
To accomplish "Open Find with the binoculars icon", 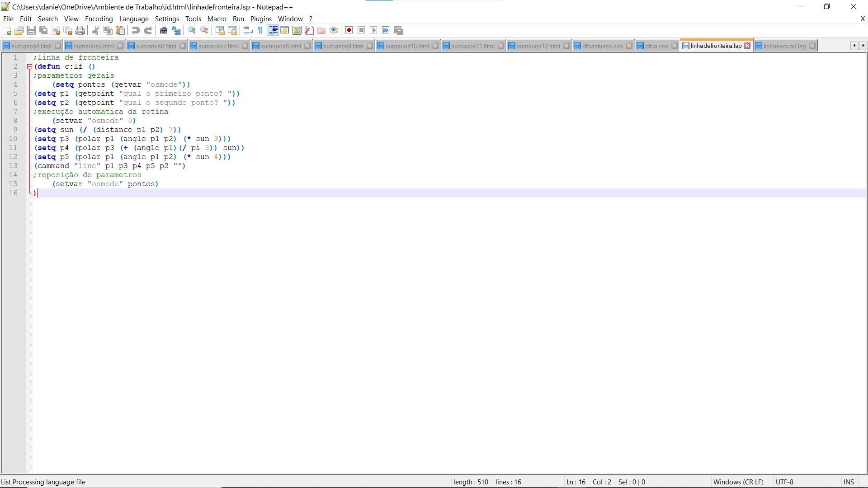I will point(164,30).
